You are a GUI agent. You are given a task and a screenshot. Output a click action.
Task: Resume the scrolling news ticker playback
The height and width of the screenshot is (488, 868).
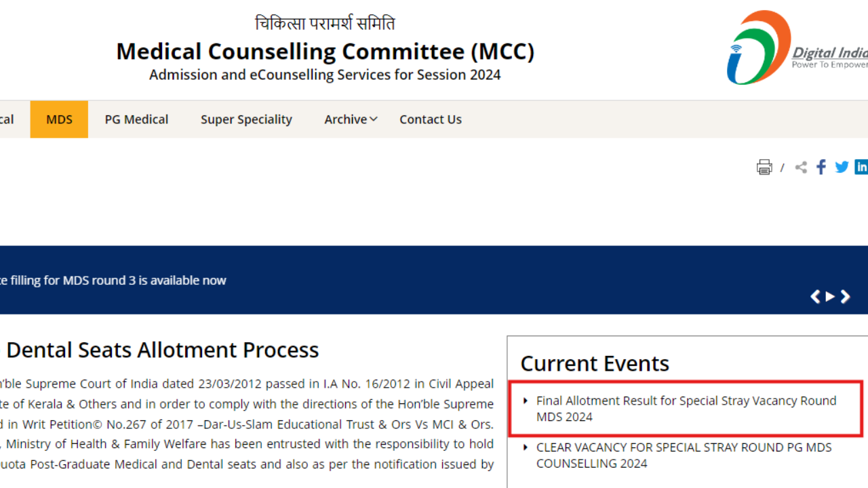click(830, 297)
